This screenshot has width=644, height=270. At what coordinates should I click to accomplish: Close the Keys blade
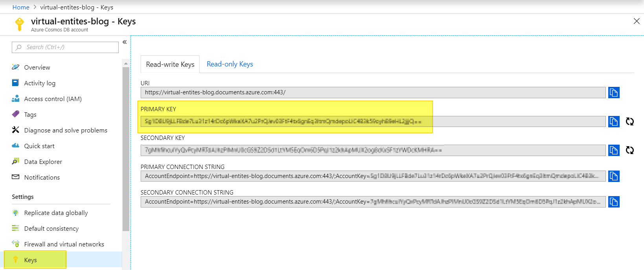pyautogui.click(x=637, y=21)
